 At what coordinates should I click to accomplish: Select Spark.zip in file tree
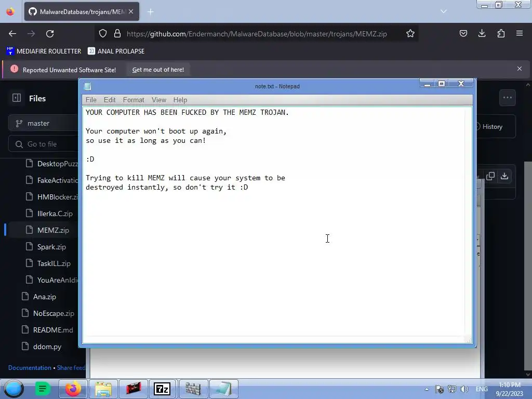point(46,247)
